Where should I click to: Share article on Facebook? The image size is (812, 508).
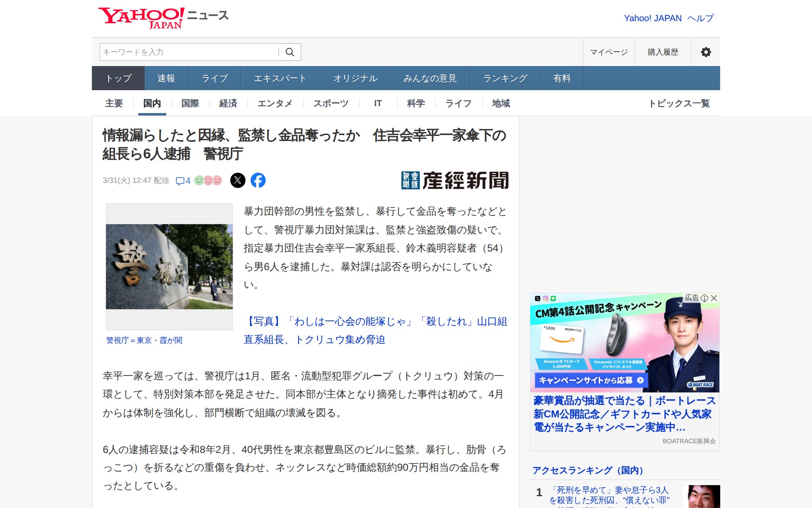click(258, 180)
